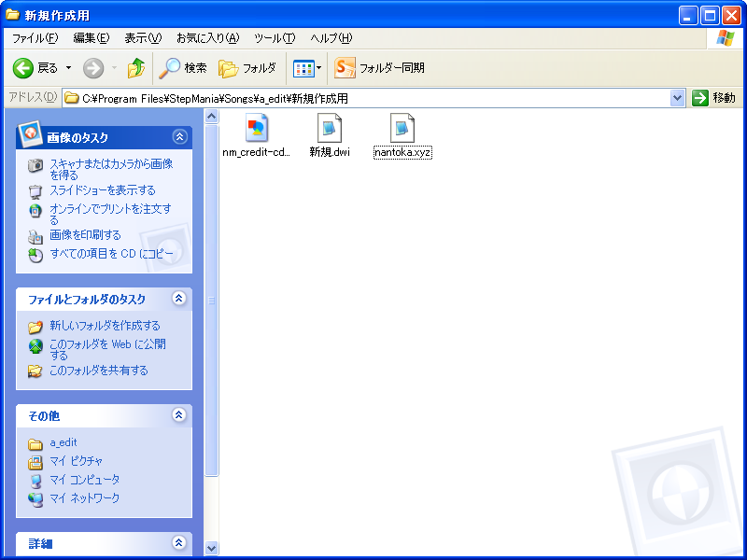Open the 検索 search pane
The image size is (747, 560).
pyautogui.click(x=183, y=68)
